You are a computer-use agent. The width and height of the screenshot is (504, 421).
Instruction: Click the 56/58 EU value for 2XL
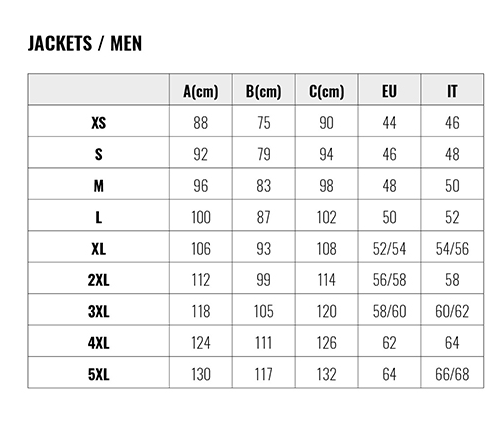[x=389, y=280]
